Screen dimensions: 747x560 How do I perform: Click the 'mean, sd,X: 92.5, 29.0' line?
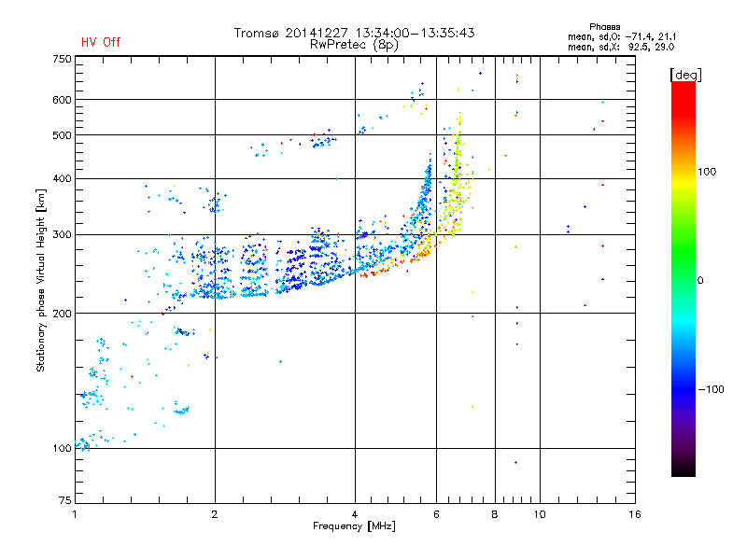pos(621,47)
